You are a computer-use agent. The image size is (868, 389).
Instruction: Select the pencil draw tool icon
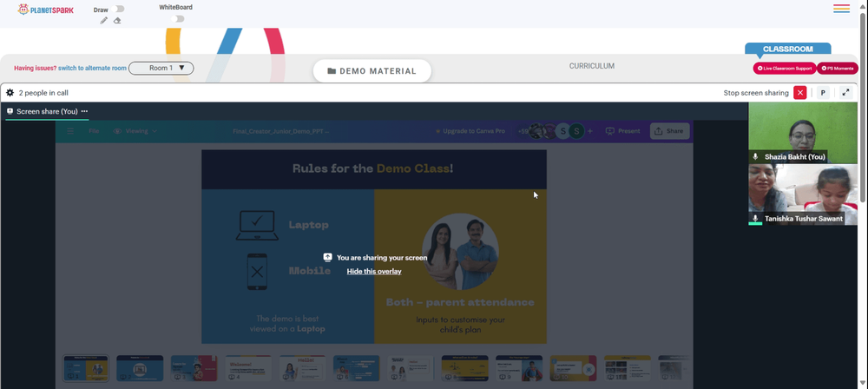point(103,21)
